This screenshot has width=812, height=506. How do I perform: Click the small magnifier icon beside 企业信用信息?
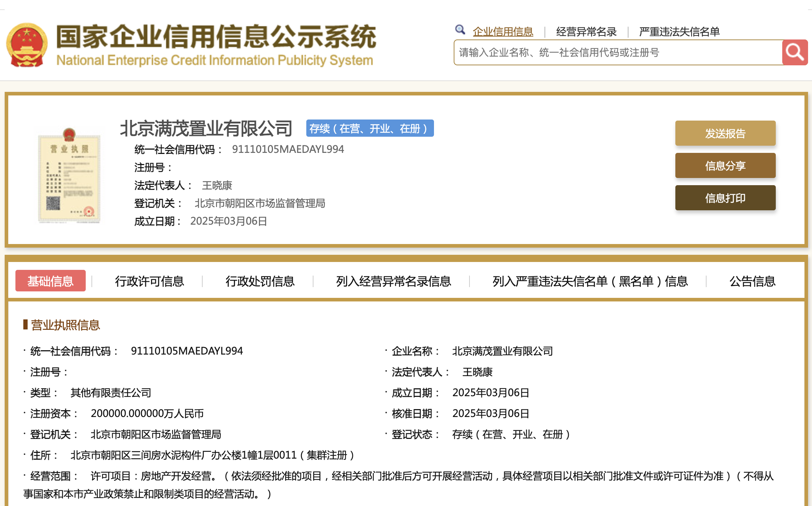[460, 30]
